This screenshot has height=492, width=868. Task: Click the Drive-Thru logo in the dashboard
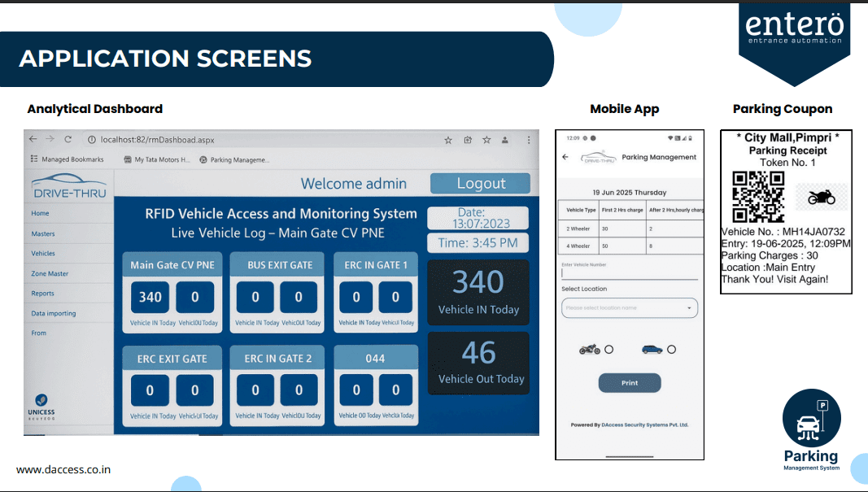tap(69, 187)
